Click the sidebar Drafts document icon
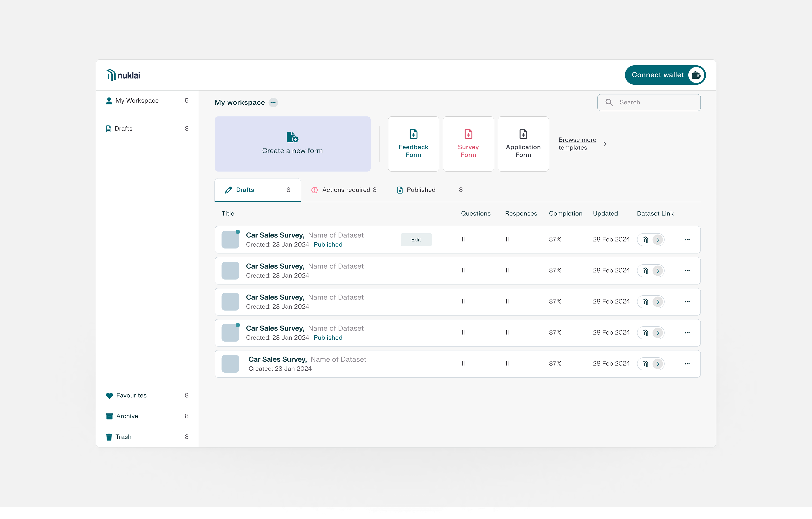 point(108,129)
